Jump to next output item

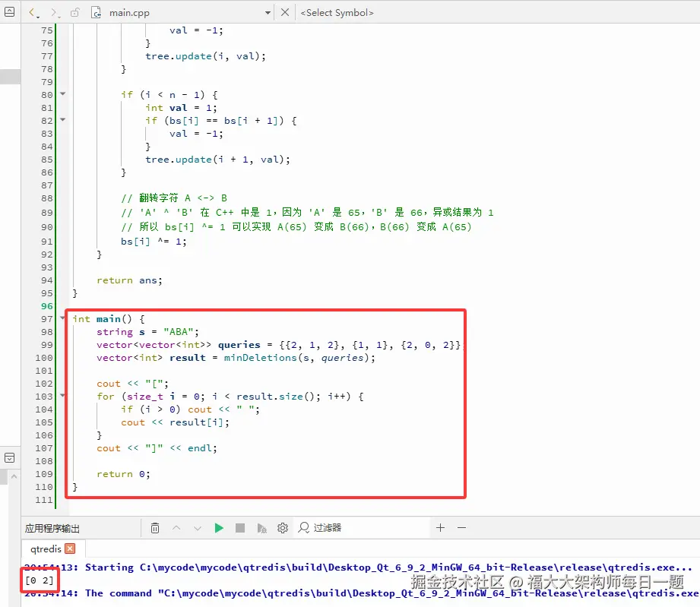pos(198,528)
